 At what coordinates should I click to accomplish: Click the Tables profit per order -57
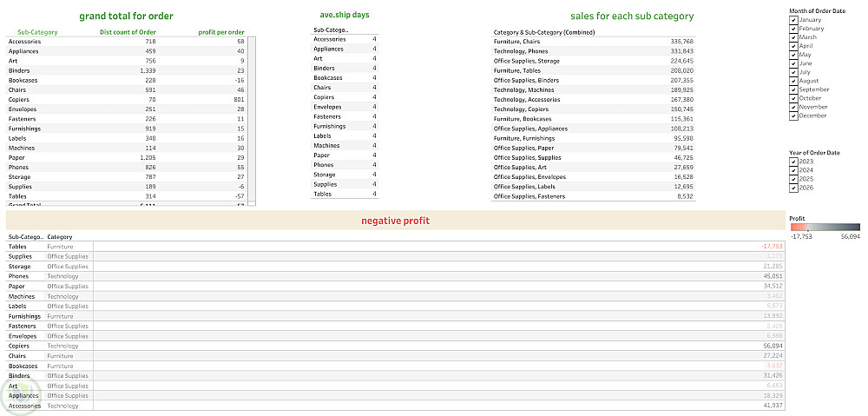pos(240,196)
